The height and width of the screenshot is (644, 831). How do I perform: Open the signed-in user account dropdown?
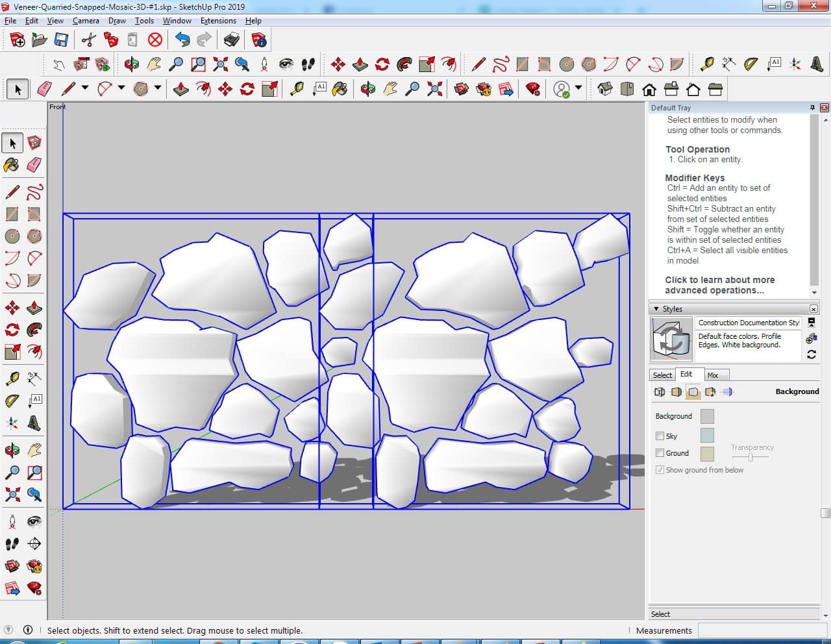click(578, 88)
